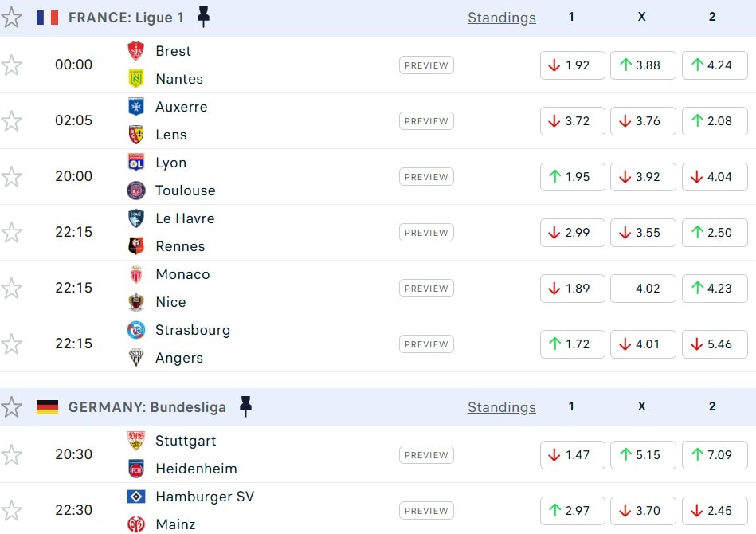The height and width of the screenshot is (534, 756).
Task: Star the Stuttgart vs Heidenheim match
Action: click(x=11, y=454)
